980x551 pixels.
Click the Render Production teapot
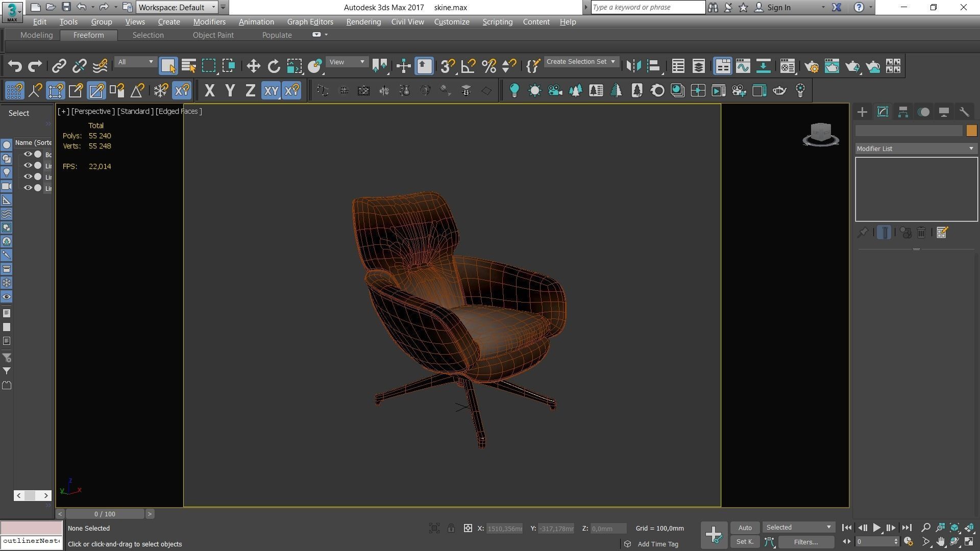pos(852,66)
